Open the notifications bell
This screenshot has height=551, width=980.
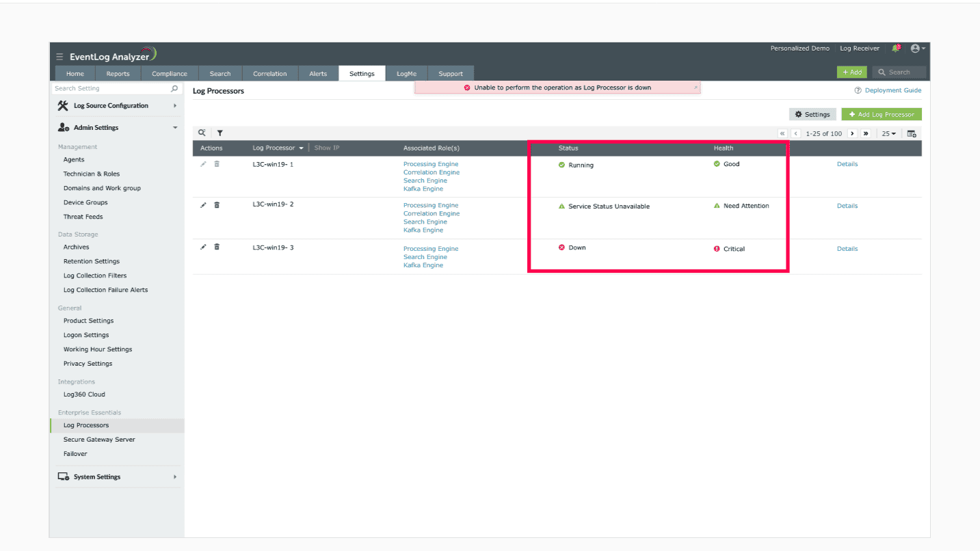tap(896, 49)
